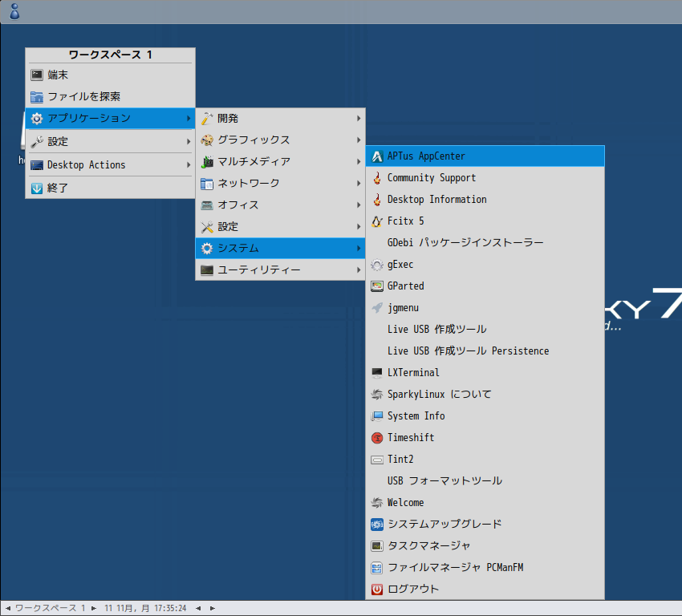682x616 pixels.
Task: Click the ワークスペース 1 label in the bottom toolbar
Action: pyautogui.click(x=51, y=608)
